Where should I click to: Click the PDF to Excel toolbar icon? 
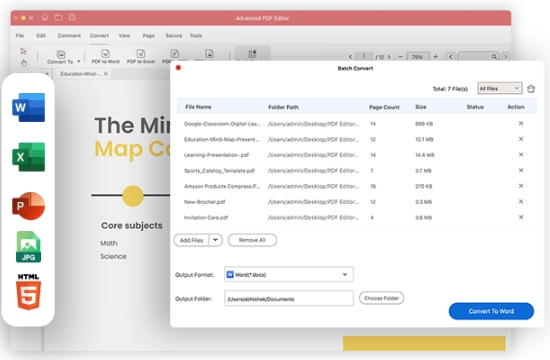(141, 54)
